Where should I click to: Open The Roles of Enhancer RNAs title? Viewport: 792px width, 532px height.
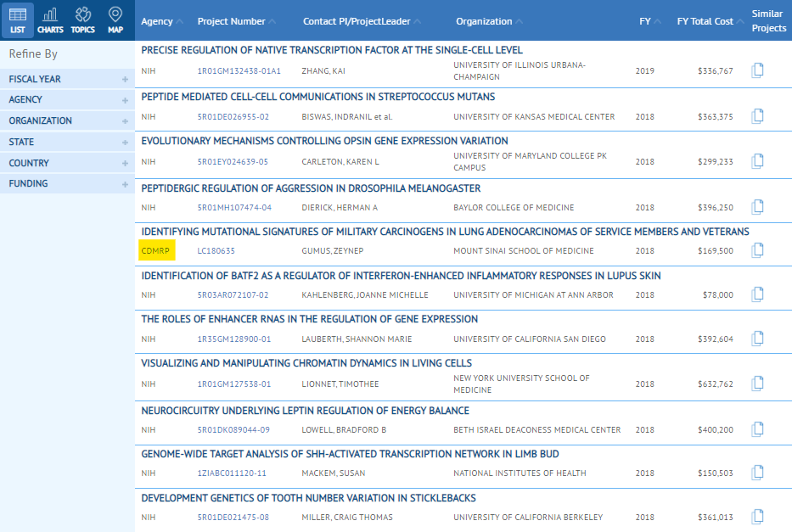click(x=310, y=319)
